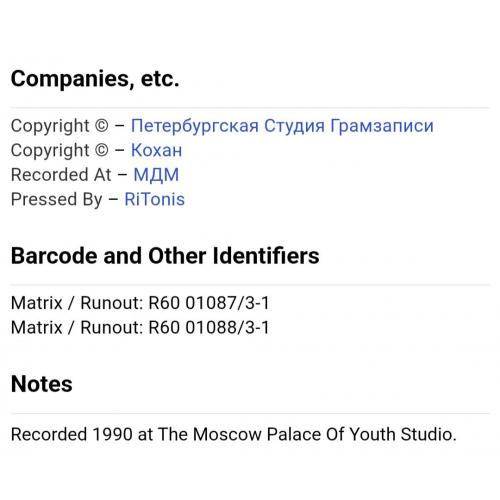Click the word Studio ending the notes
Image resolution: width=500 pixels, height=500 pixels.
click(x=428, y=434)
